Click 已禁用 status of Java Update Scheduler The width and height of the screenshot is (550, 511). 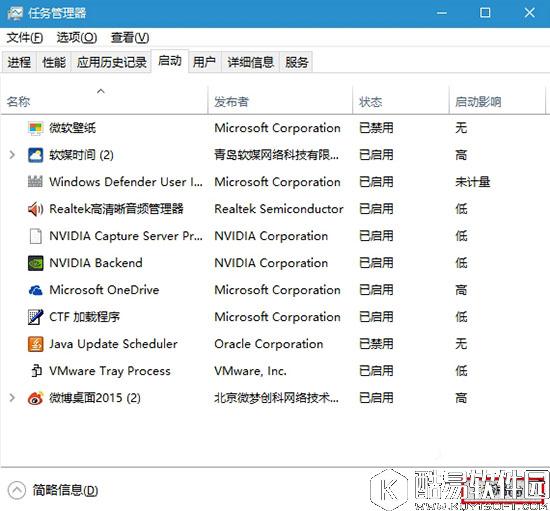click(x=376, y=344)
